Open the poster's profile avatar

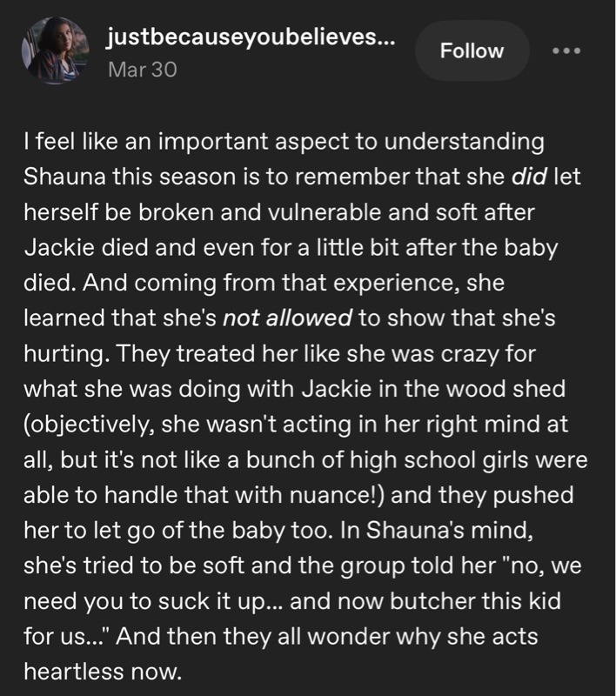click(x=56, y=50)
